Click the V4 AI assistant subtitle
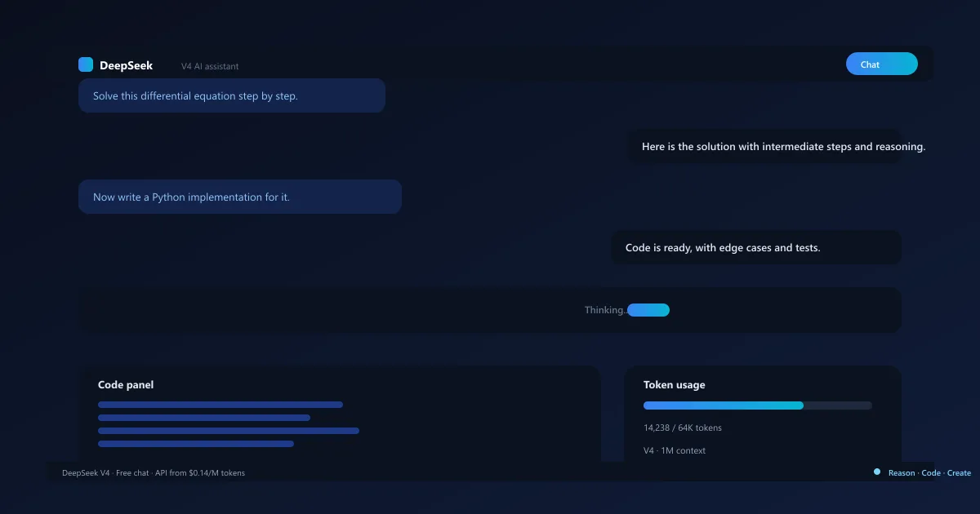Screen dimensions: 980x514 click(x=210, y=66)
